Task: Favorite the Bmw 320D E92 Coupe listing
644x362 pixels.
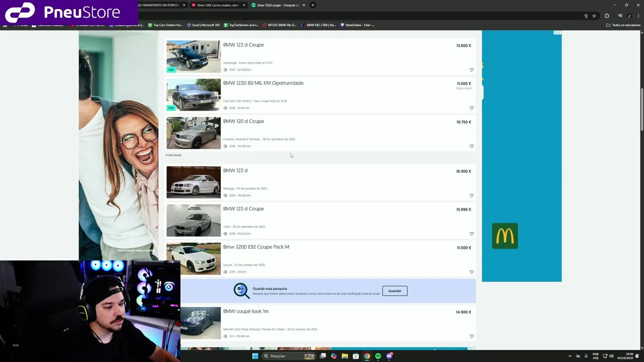Action: 471,272
